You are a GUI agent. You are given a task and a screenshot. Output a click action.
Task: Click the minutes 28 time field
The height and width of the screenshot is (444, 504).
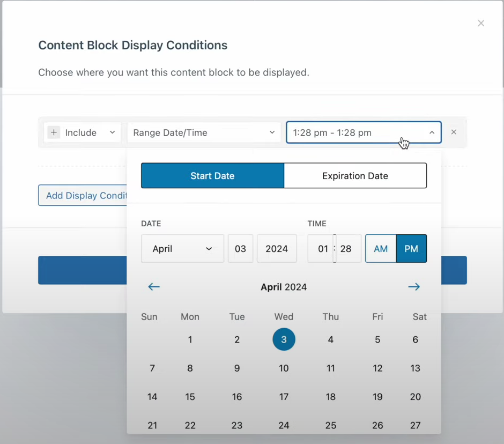click(x=346, y=249)
